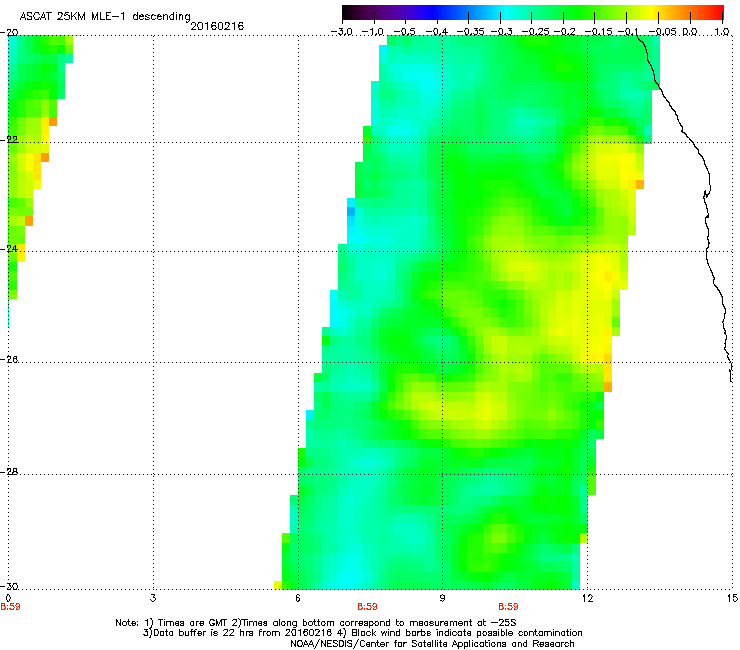Click the title 'ASCAT 25KM MLE-1 descending'
740x650 pixels.
point(105,17)
